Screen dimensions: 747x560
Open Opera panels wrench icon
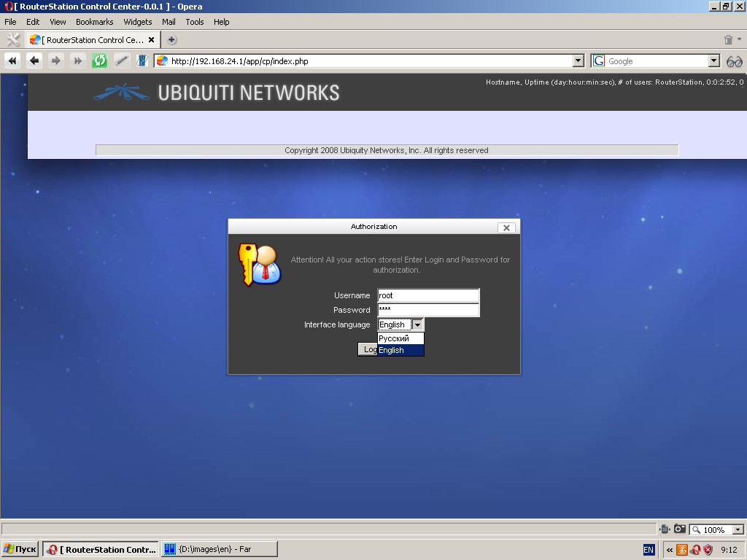pyautogui.click(x=13, y=39)
